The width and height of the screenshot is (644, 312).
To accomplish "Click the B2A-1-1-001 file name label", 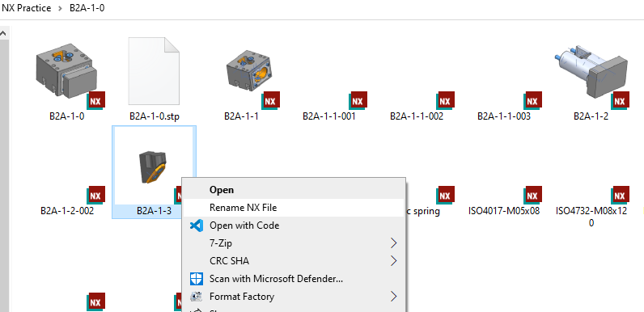I will (x=329, y=116).
